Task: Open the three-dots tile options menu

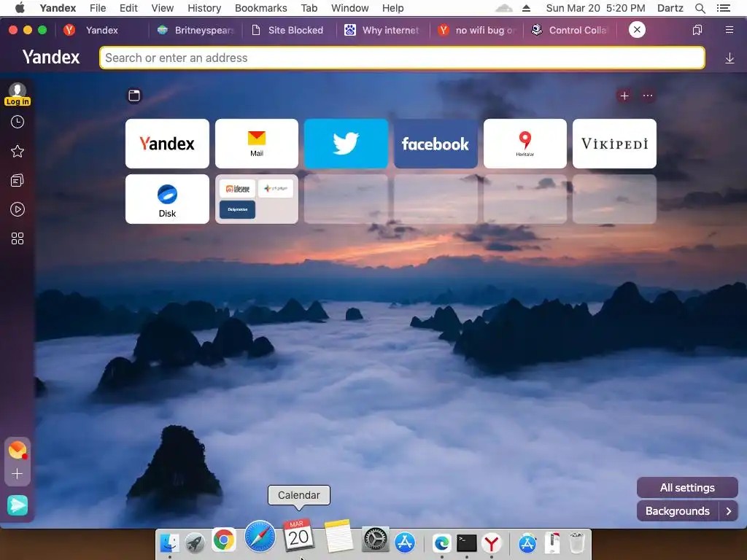Action: (648, 96)
